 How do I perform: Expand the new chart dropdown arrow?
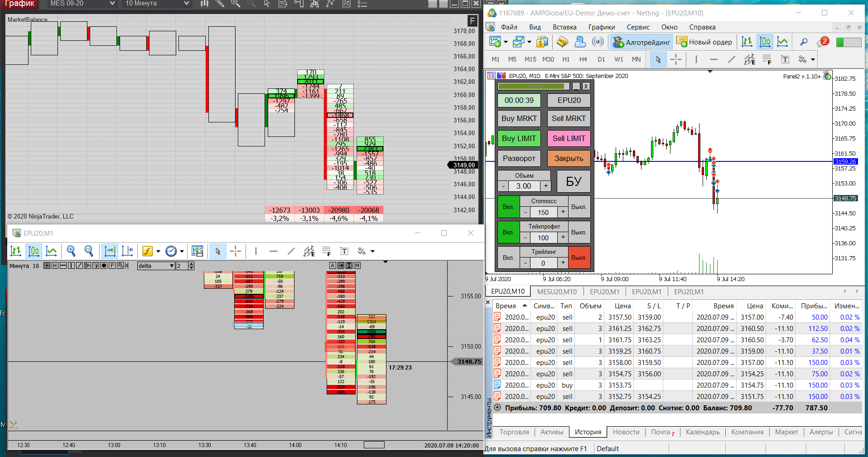point(506,42)
